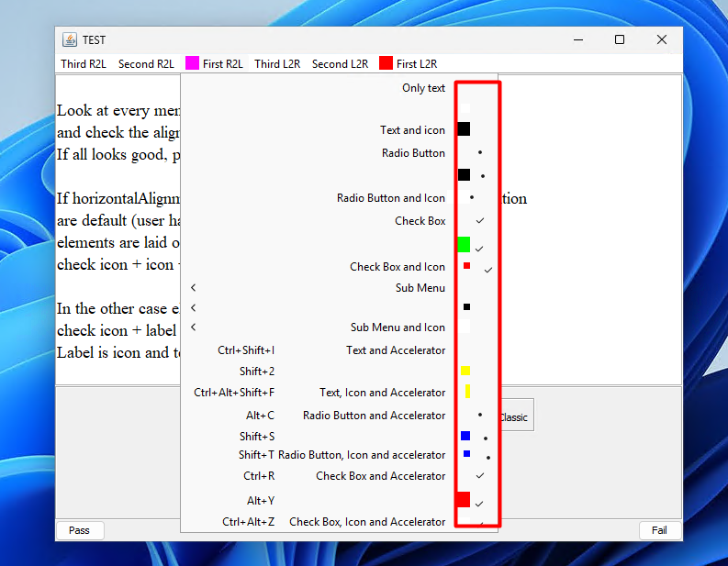
Task: Toggle 'Check Box and Accelerator' item
Action: point(380,476)
